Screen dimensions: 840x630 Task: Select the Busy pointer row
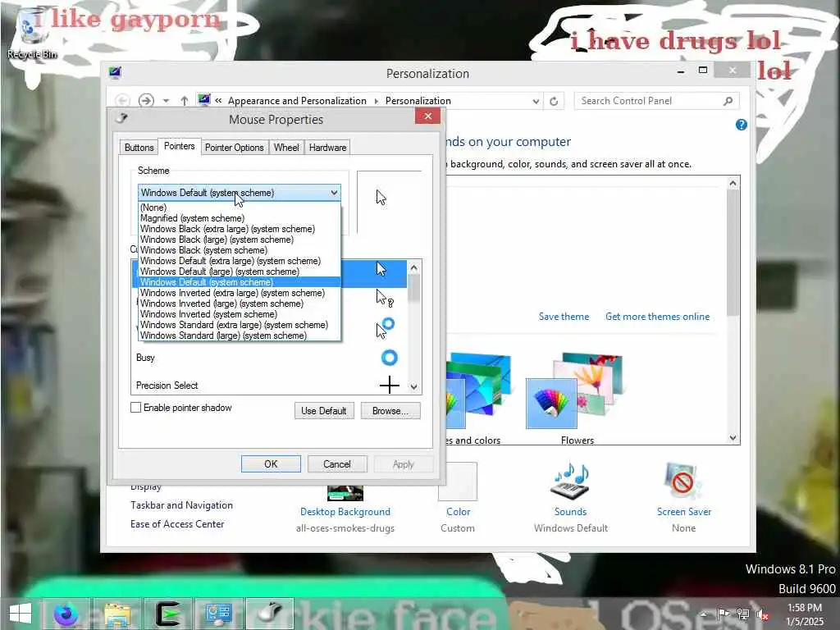click(269, 358)
